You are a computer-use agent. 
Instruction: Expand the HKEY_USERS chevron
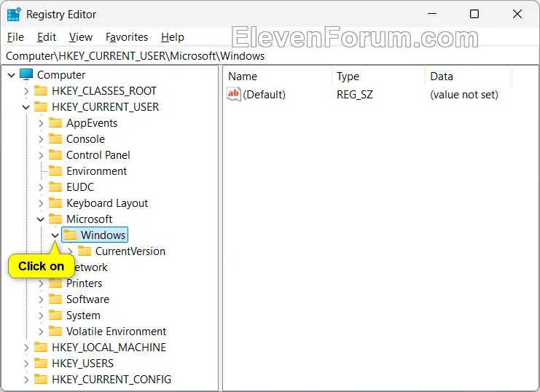(26, 364)
